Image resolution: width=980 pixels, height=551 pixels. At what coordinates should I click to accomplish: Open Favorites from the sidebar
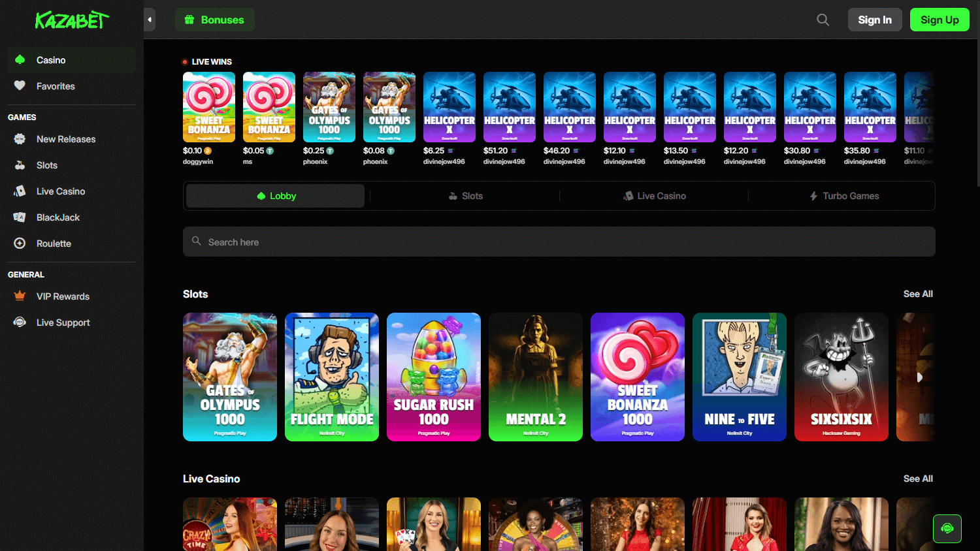click(x=20, y=86)
